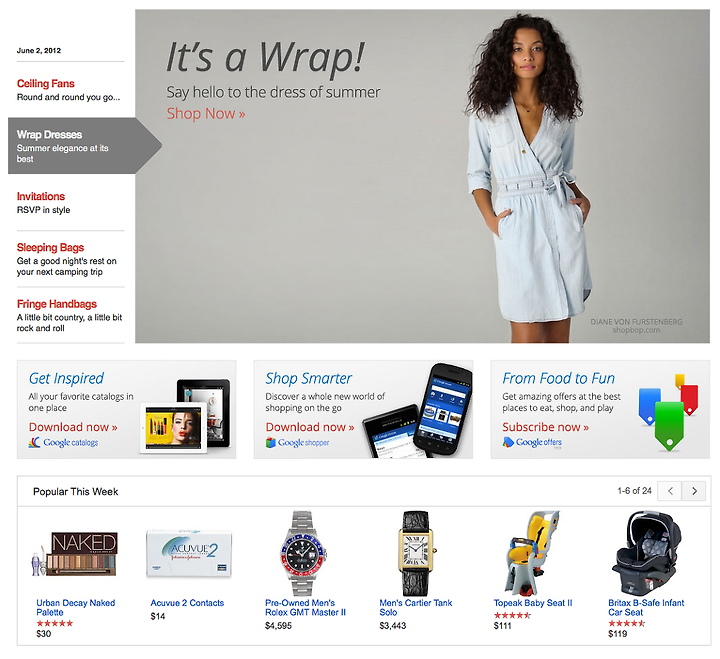
Task: Click the green offers tag graphic
Action: click(x=669, y=425)
